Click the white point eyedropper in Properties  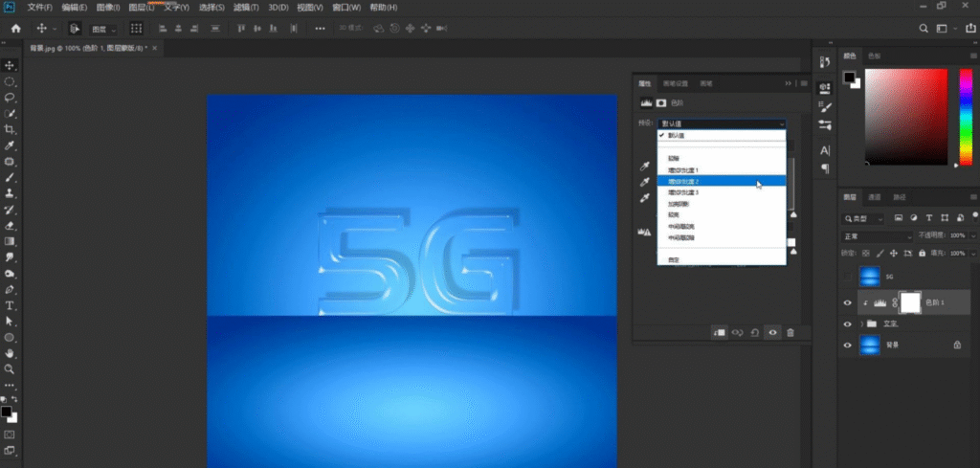645,198
